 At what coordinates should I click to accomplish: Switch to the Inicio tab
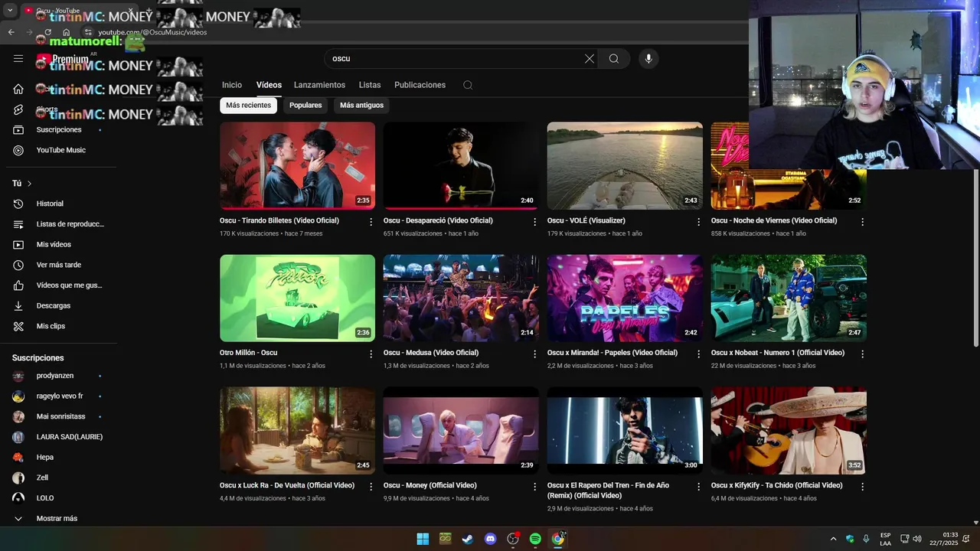232,85
